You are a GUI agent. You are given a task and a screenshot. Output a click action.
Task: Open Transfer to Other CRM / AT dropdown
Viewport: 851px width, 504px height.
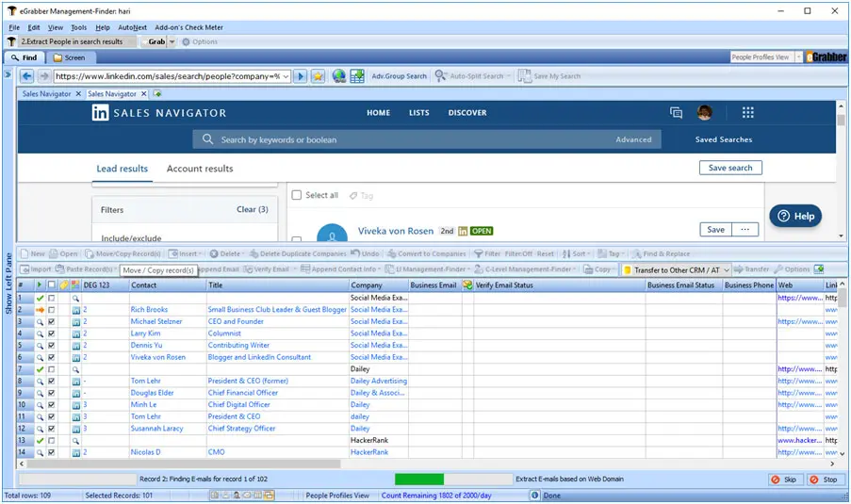pos(727,269)
